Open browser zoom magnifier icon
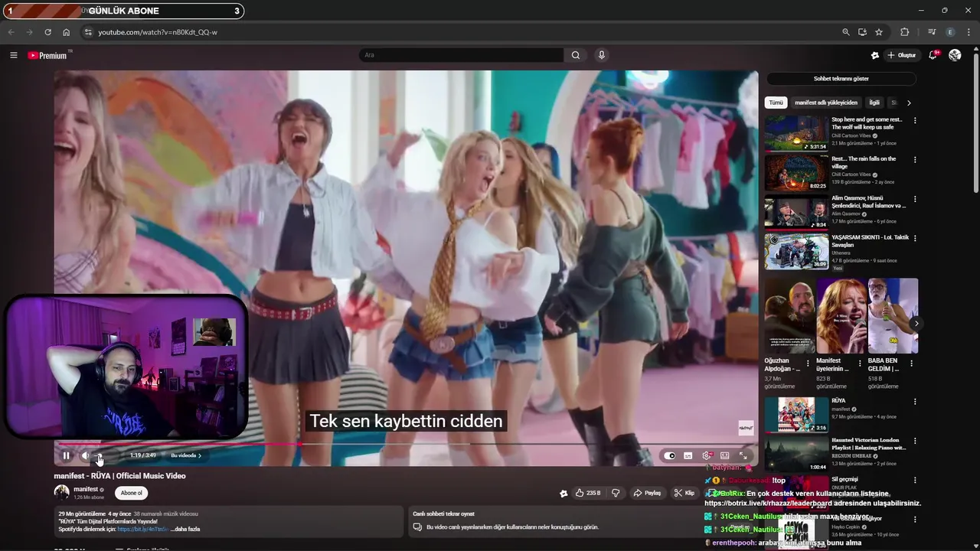Viewport: 980px width, 551px height. 845,32
